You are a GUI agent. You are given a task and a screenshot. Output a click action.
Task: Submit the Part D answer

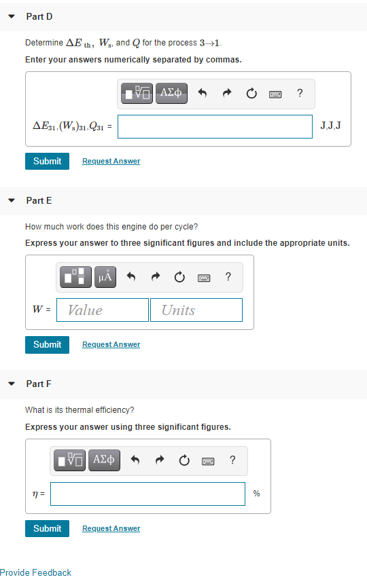(x=48, y=161)
